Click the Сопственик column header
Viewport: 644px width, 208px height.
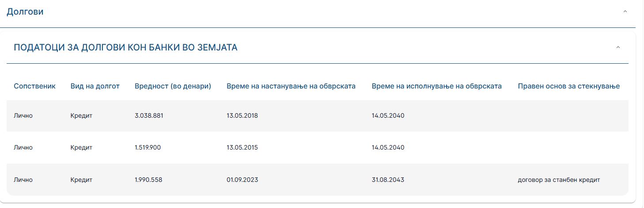34,86
